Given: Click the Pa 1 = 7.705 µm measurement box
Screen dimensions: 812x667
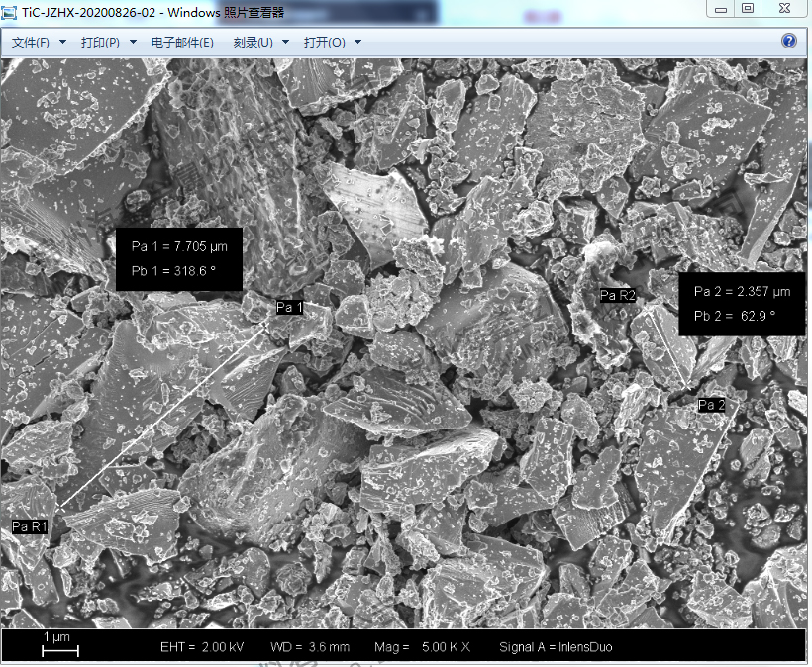Looking at the screenshot, I should [178, 259].
